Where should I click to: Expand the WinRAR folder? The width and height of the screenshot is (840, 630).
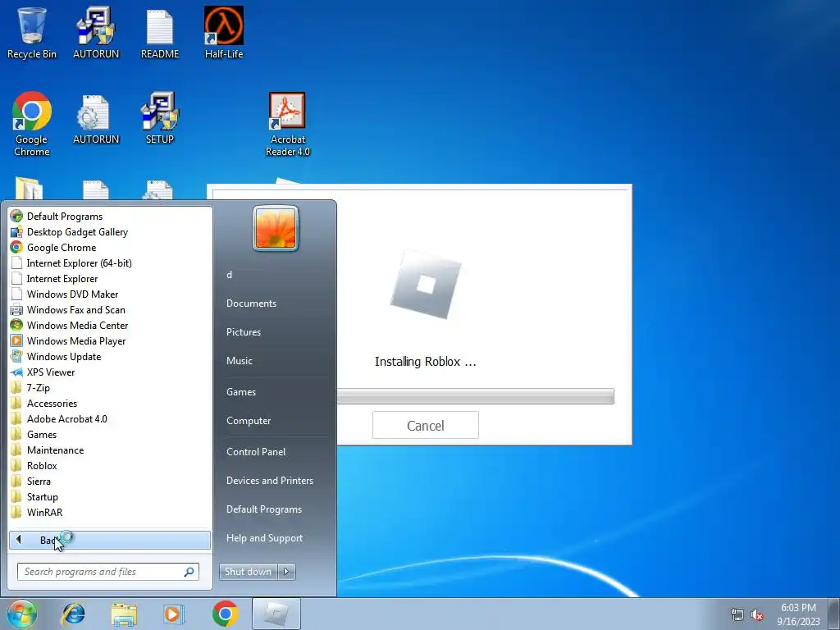[x=110, y=512]
